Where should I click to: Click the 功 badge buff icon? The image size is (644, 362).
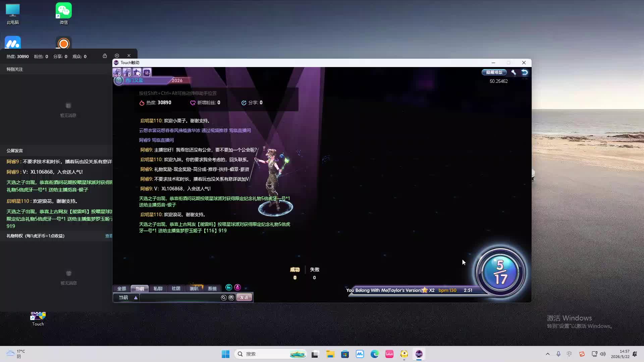coord(147,72)
